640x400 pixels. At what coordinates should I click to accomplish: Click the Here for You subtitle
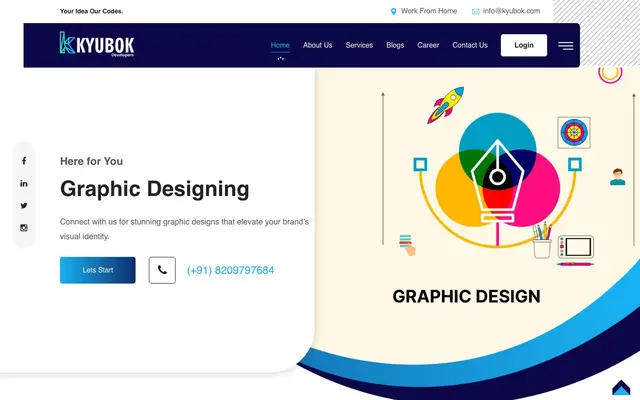(91, 161)
